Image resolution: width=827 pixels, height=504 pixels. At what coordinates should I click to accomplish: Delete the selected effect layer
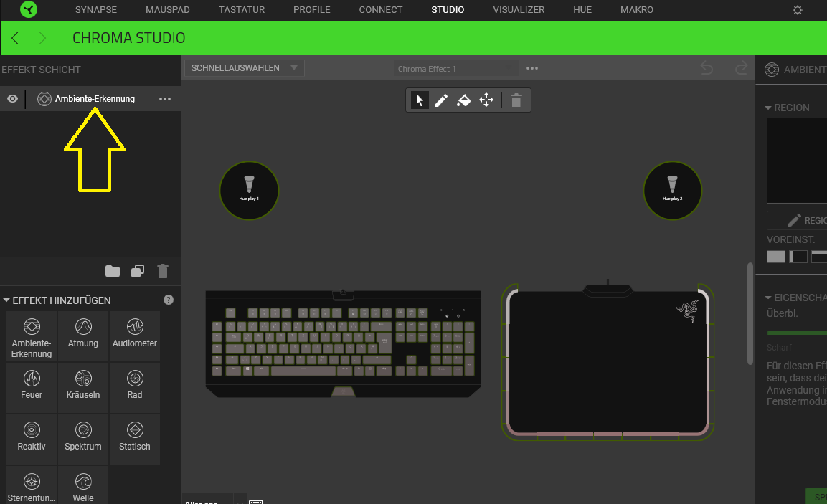(x=163, y=271)
